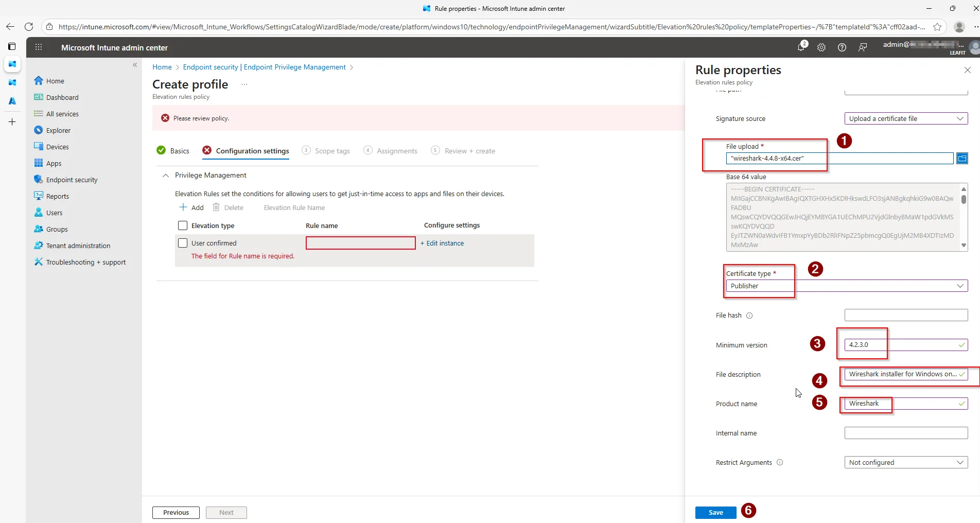
Task: Click the Restrict Arguments info icon
Action: (x=780, y=462)
